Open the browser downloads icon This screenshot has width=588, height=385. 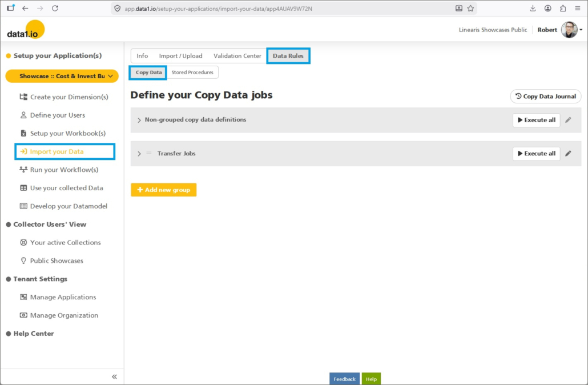point(533,9)
